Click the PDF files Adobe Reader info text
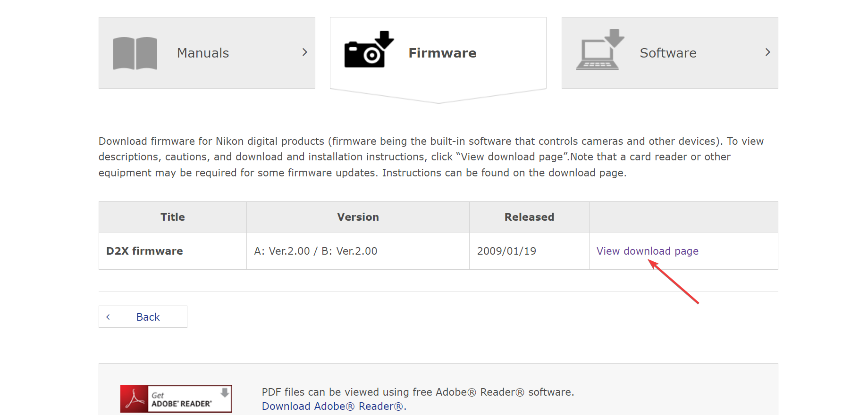The image size is (868, 415). pos(418,392)
